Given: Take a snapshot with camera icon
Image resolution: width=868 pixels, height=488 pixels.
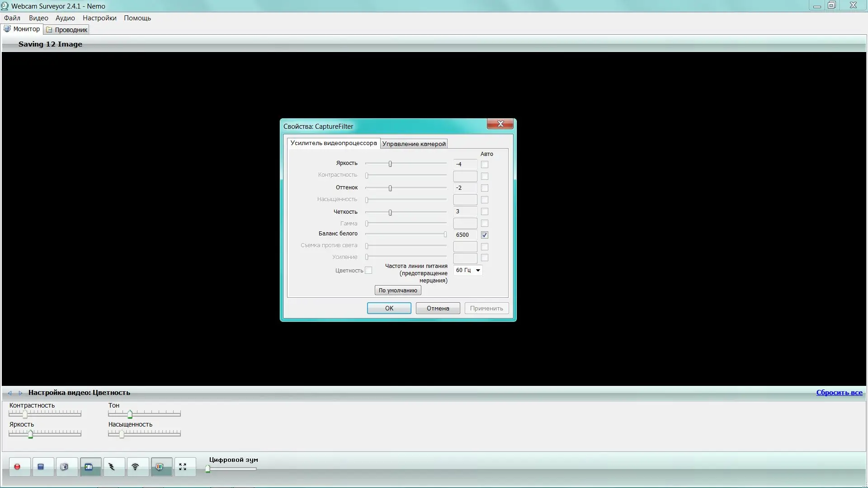Looking at the screenshot, I should 65,467.
